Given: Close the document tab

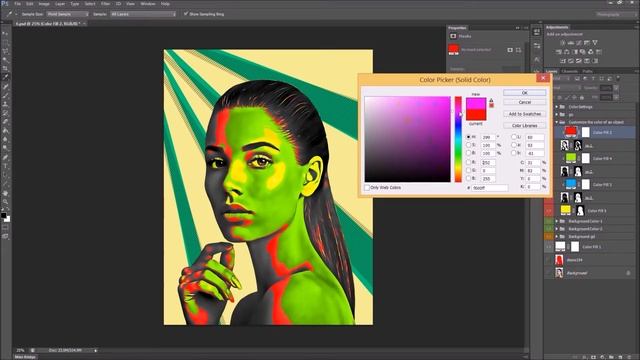Looking at the screenshot, I should (x=84, y=24).
